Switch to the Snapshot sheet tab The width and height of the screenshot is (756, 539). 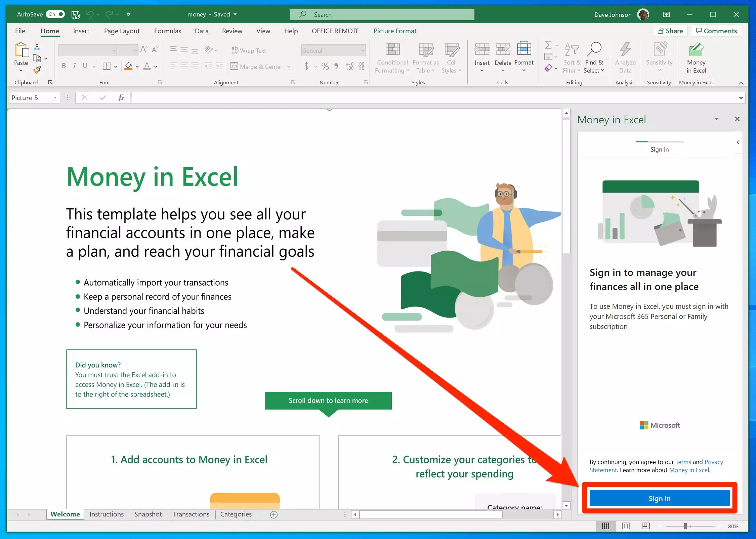(148, 514)
